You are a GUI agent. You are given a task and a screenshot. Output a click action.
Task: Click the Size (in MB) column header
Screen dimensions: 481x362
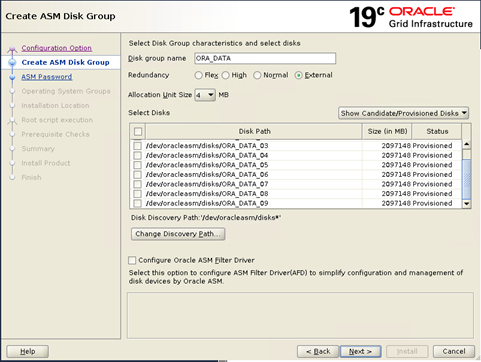(x=387, y=131)
